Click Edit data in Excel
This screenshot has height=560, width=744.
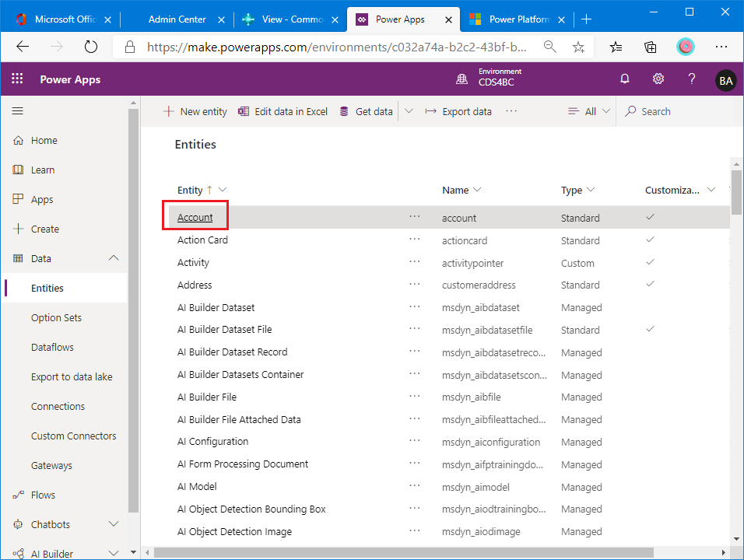point(283,111)
